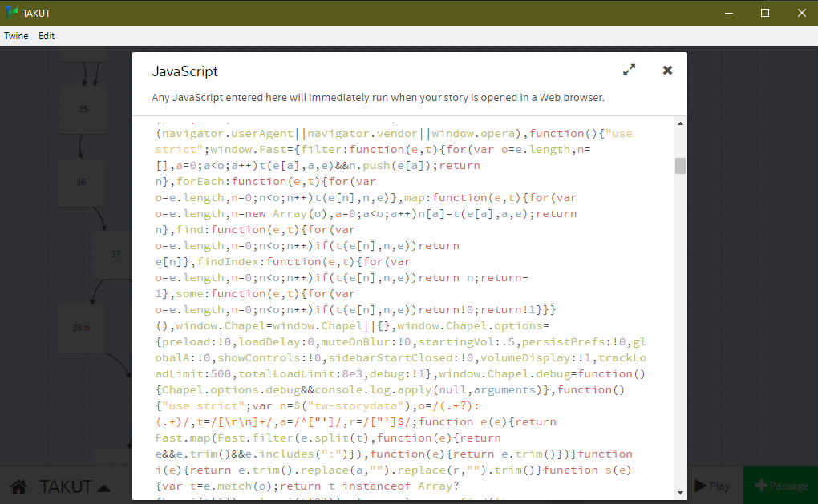Grab the code editor scrollbar thumb
The height and width of the screenshot is (504, 818).
680,165
